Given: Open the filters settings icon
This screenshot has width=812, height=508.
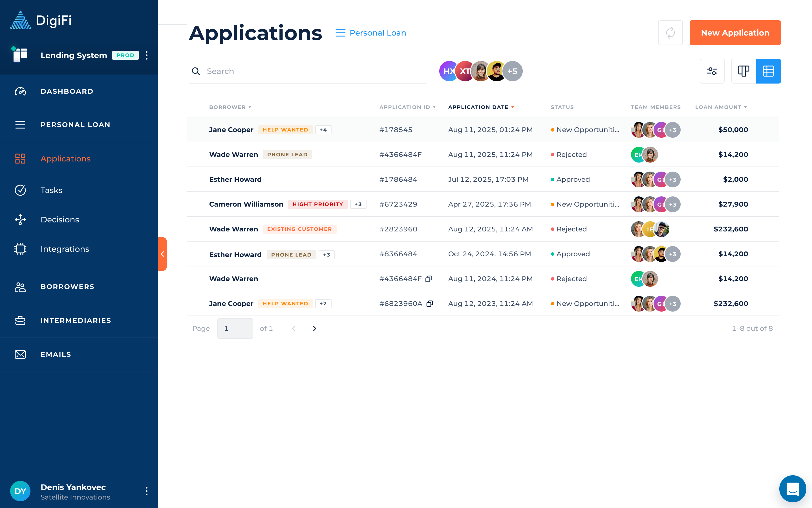Looking at the screenshot, I should click(x=712, y=71).
